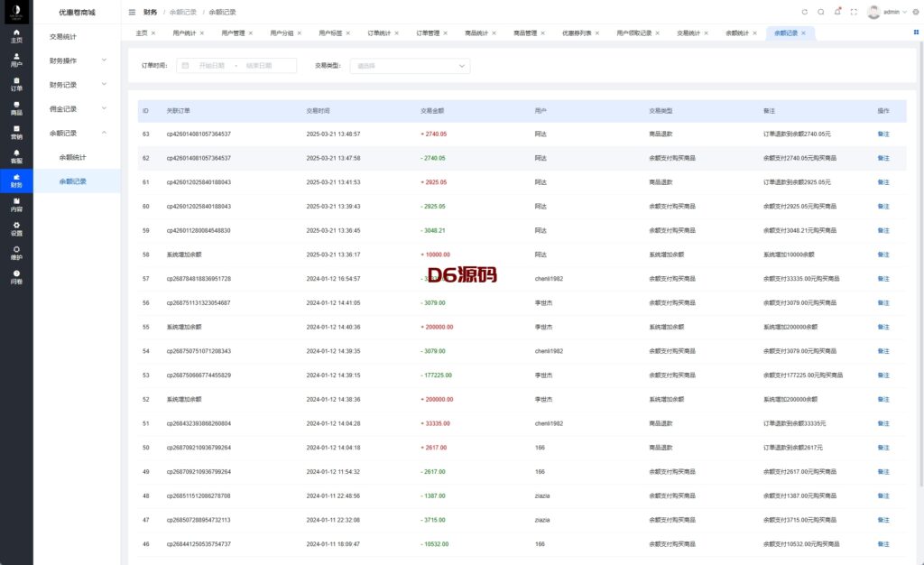This screenshot has height=565, width=924.
Task: Click 备注 link for record 50
Action: pos(883,448)
